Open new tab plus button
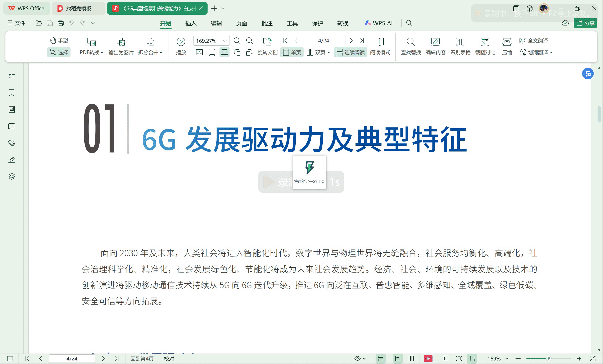603x364 pixels. 214,8
